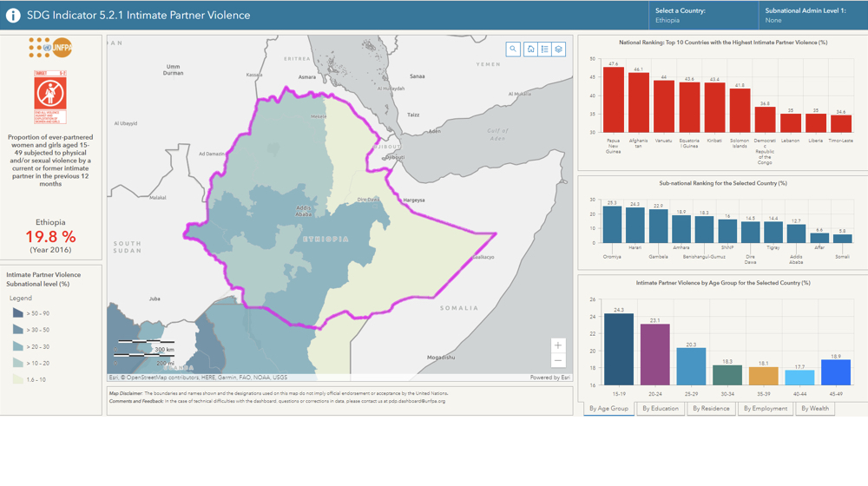The image size is (868, 486).
Task: Click the Hargeysa label on map
Action: (x=414, y=200)
